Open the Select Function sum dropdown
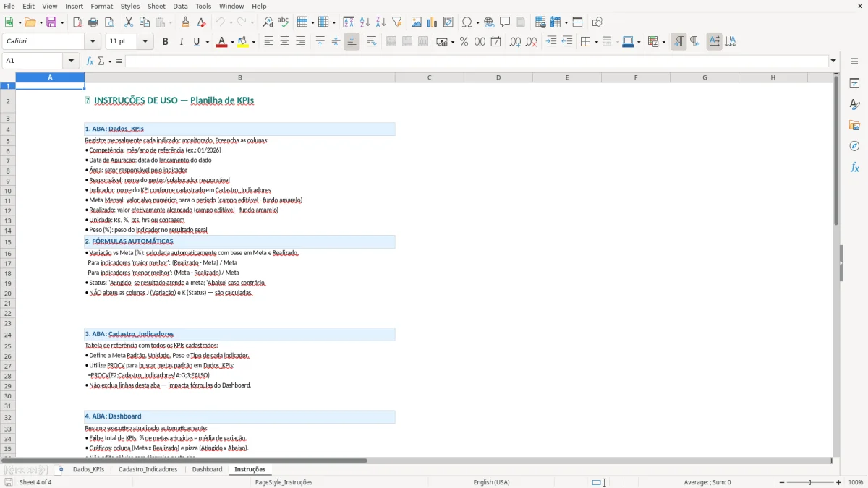The image size is (868, 488). click(110, 61)
